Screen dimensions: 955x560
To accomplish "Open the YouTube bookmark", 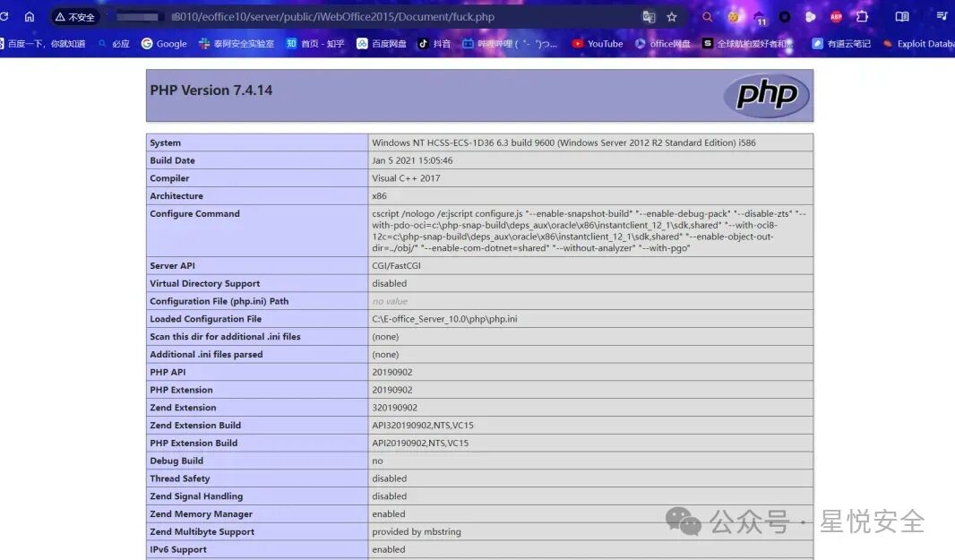I will pyautogui.click(x=597, y=44).
